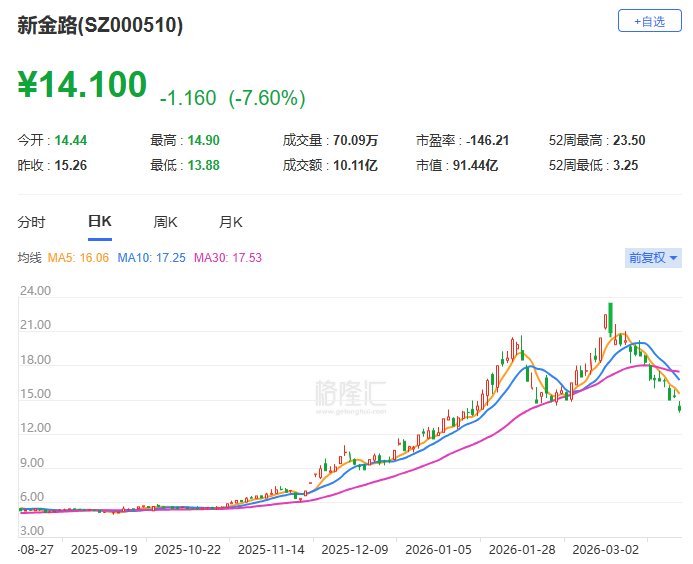The height and width of the screenshot is (564, 693).
Task: Click the current price ¥14.100
Action: 82,86
